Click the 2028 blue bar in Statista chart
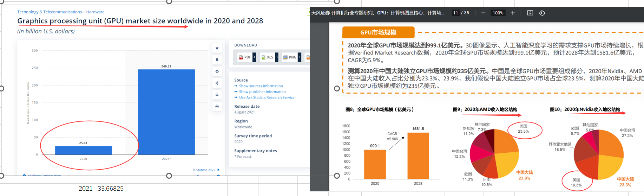 tap(166, 112)
